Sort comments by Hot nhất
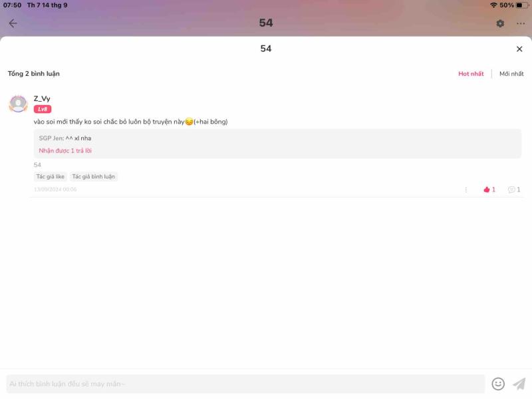 471,74
